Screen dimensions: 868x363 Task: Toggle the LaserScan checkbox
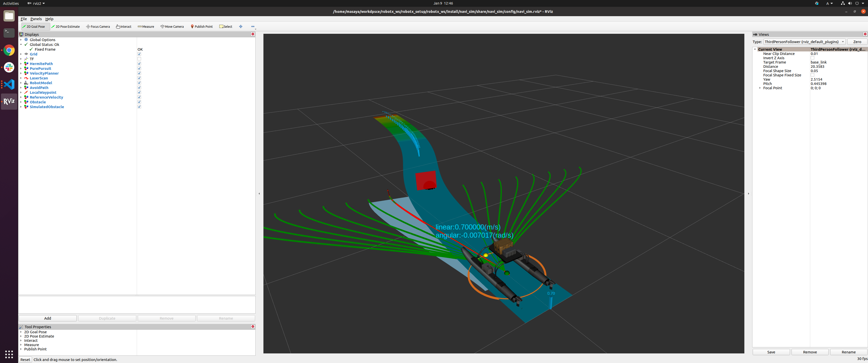139,78
